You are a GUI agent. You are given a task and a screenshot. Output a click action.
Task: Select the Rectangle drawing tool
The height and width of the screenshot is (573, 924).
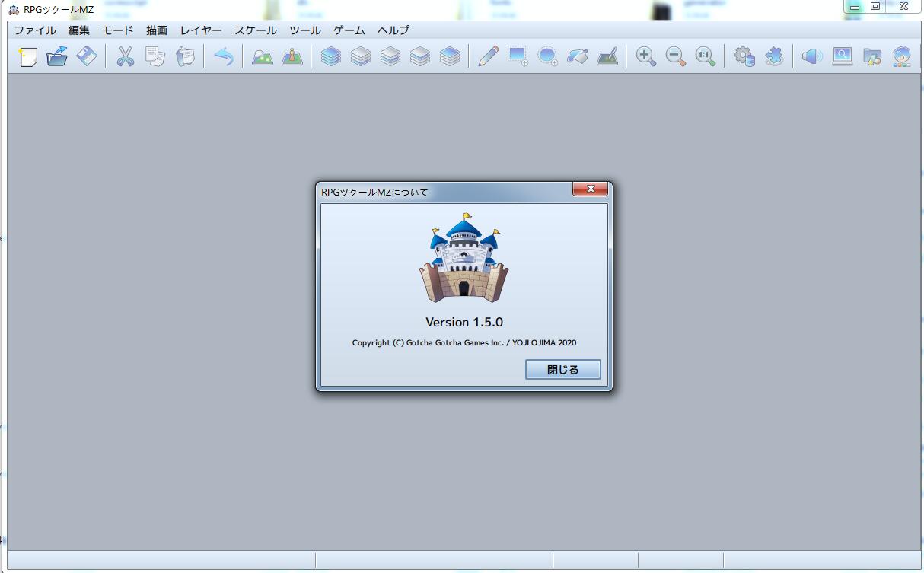point(518,56)
